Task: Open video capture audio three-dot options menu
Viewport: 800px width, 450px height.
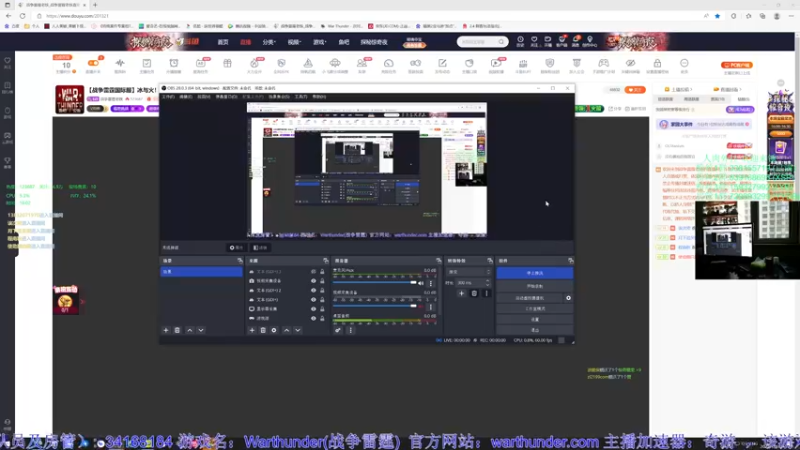Action: point(431,307)
